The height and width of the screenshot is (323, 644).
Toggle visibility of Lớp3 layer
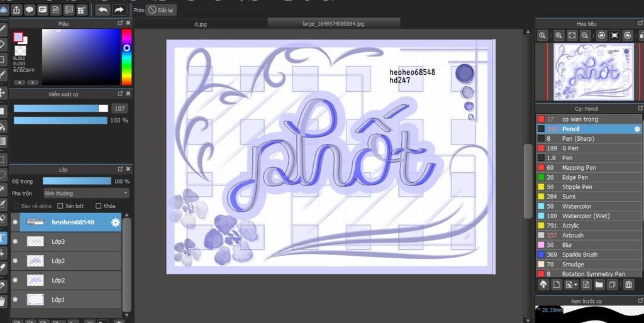15,242
